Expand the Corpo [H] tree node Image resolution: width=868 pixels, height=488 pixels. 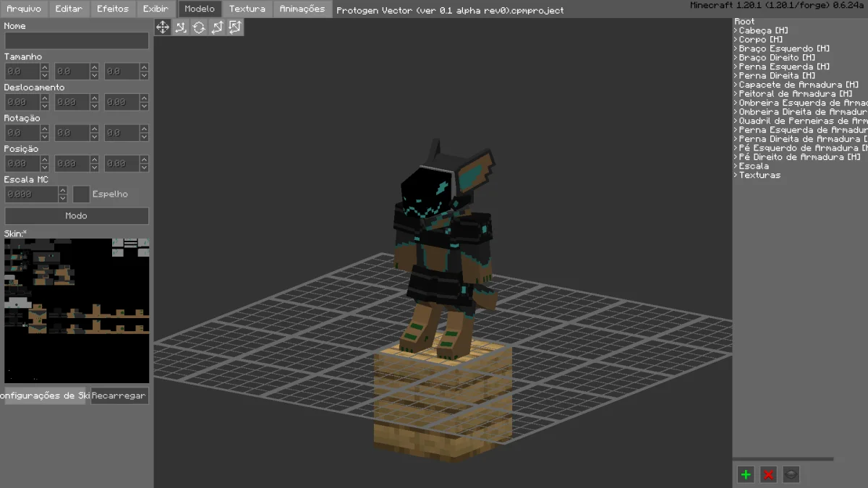736,40
